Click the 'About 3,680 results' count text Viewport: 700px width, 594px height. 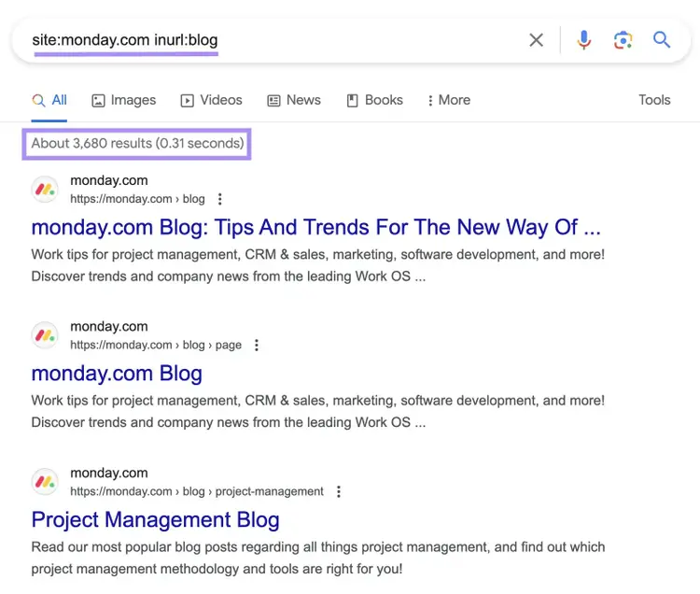137,144
